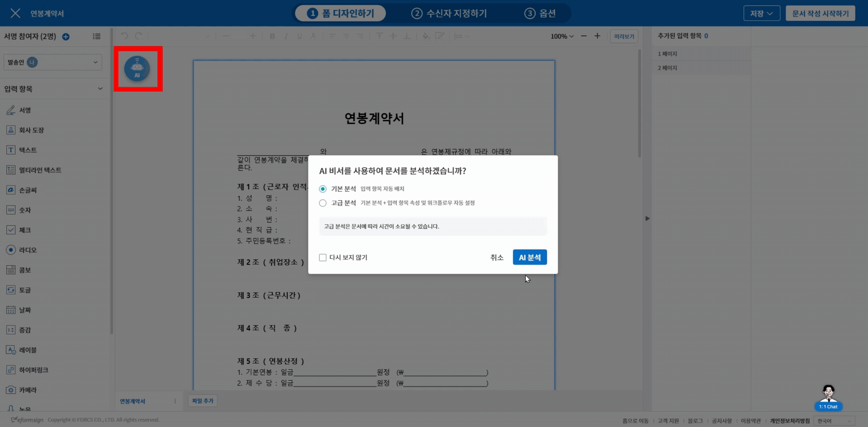
Task: Open the participant list view icon
Action: 96,36
